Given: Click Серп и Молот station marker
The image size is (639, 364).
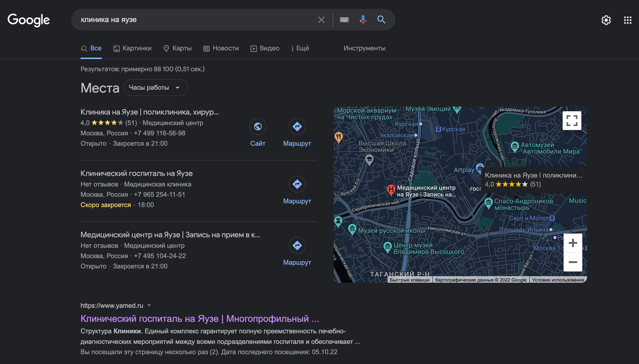Looking at the screenshot, I should 552,218.
